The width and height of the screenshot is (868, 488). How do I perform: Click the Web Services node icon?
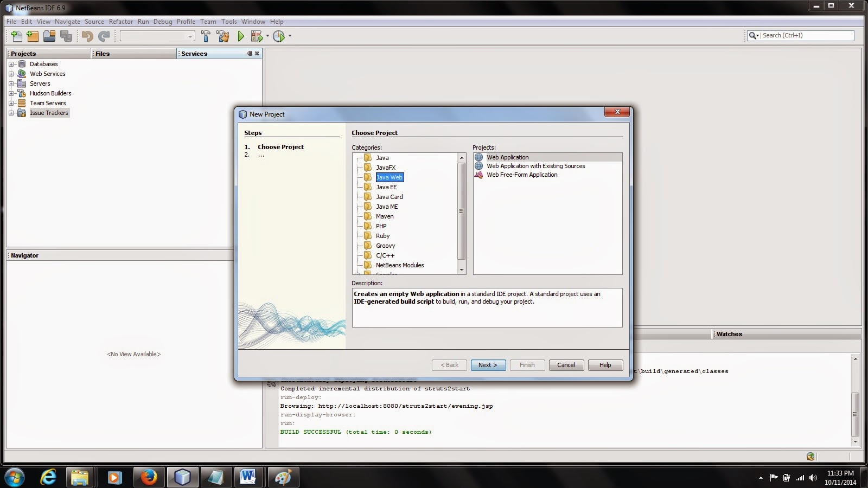click(22, 74)
